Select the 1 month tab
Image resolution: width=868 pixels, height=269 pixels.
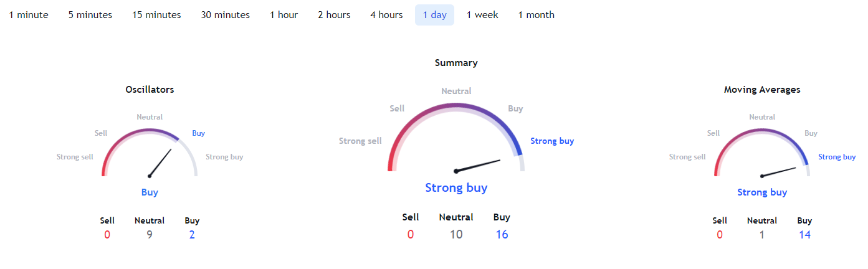(537, 15)
